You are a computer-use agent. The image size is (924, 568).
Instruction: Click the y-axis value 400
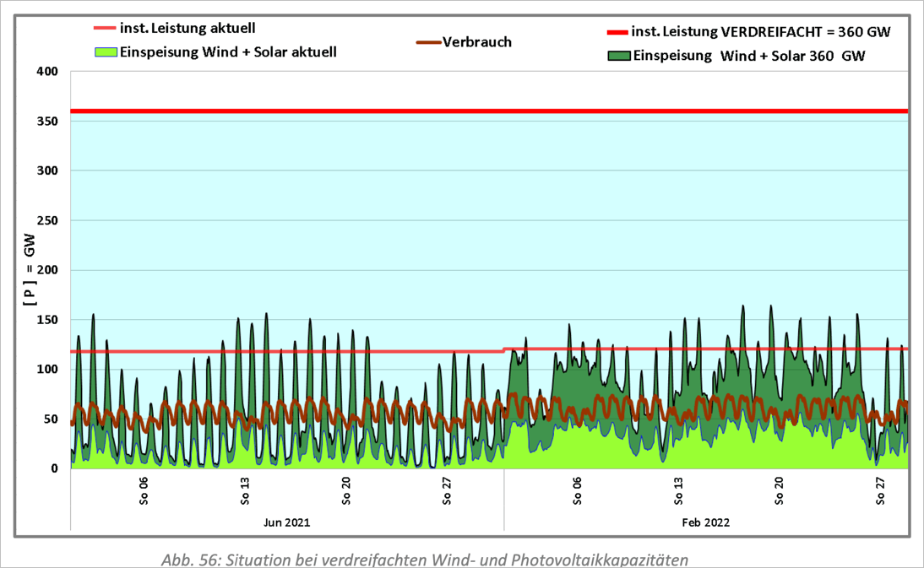coord(47,71)
